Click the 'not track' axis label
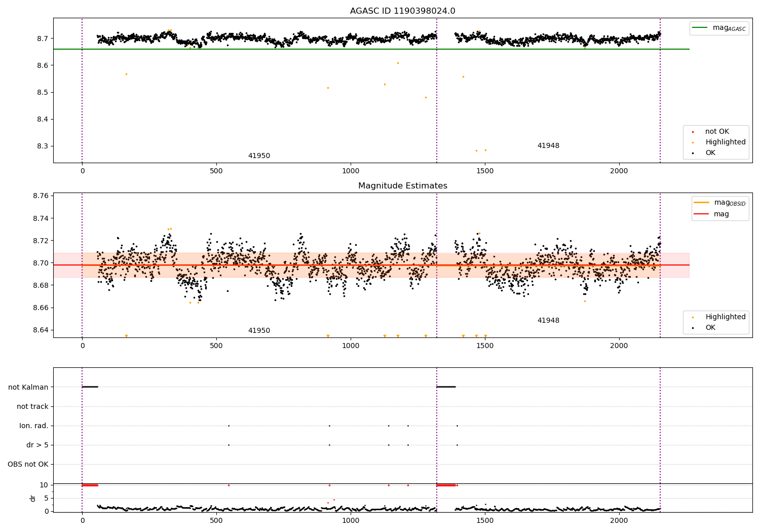 [x=32, y=406]
